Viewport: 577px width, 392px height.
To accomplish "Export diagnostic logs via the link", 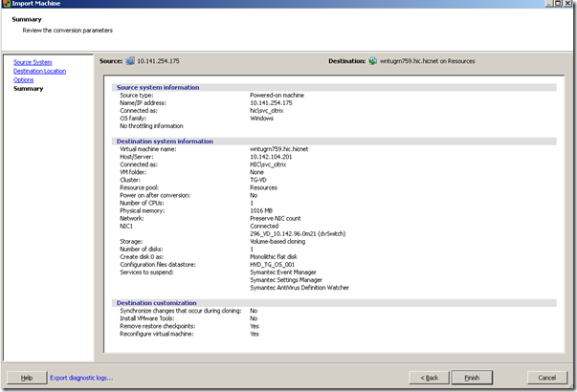I will tap(81, 378).
